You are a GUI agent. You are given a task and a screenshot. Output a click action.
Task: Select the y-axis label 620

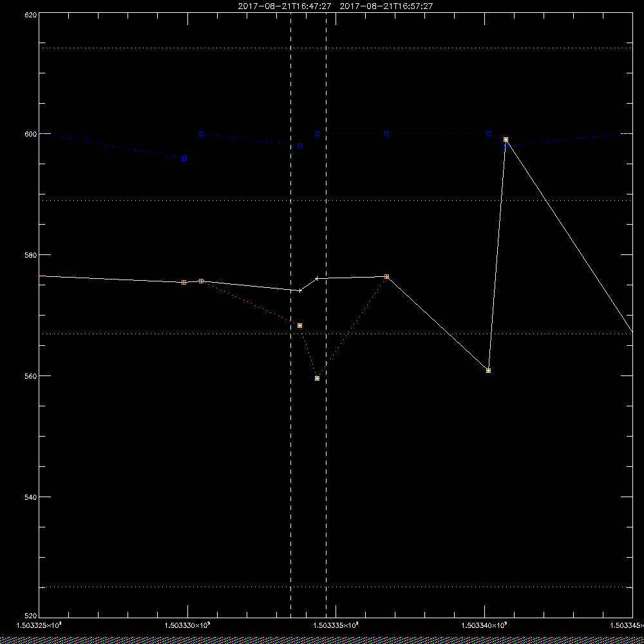(31, 14)
